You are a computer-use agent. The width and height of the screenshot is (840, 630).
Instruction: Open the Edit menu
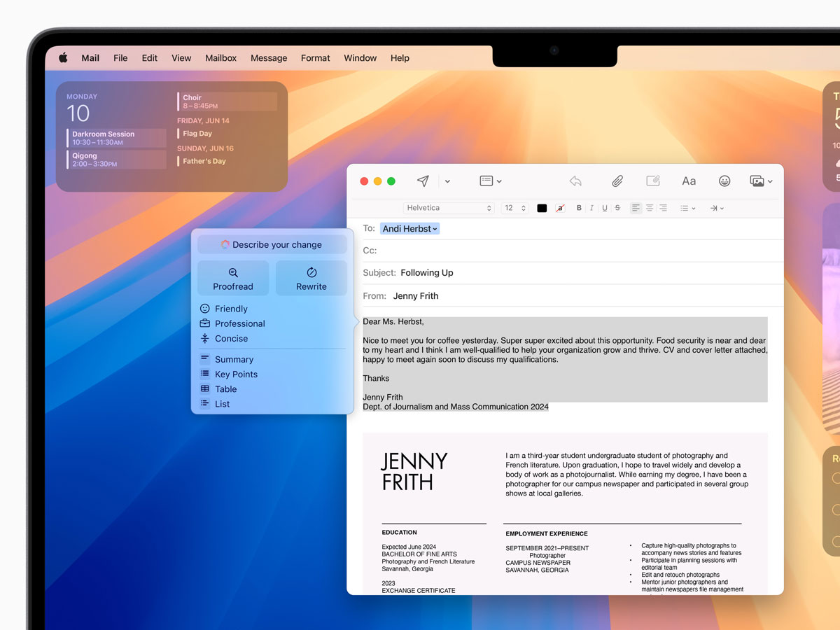pyautogui.click(x=150, y=58)
